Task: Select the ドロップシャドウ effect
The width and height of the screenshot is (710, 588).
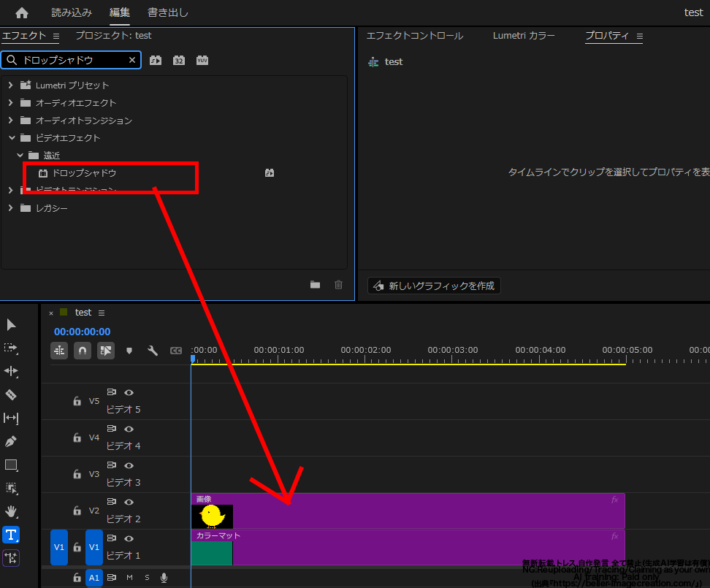Action: click(84, 173)
